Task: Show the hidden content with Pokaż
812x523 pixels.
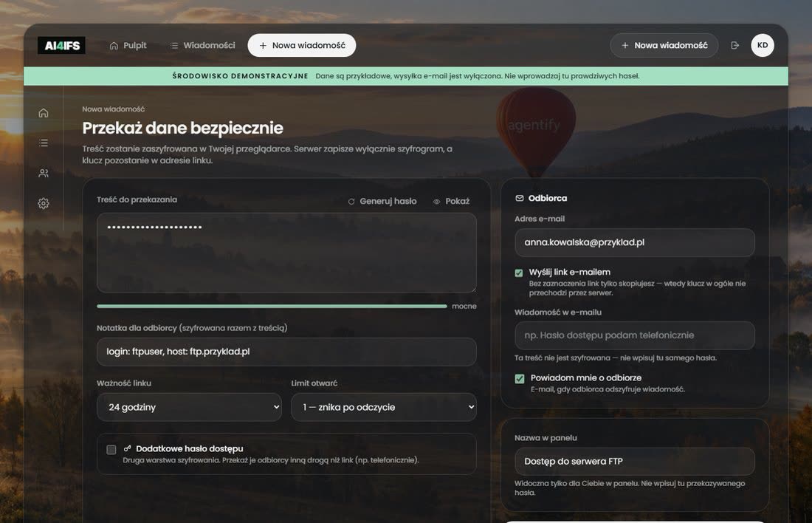Action: 451,201
